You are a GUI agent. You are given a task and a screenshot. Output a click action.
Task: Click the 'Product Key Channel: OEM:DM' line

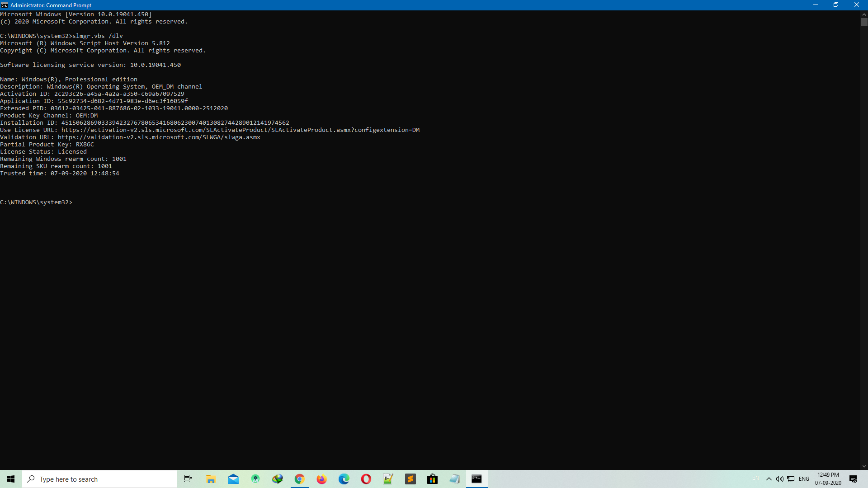click(49, 116)
